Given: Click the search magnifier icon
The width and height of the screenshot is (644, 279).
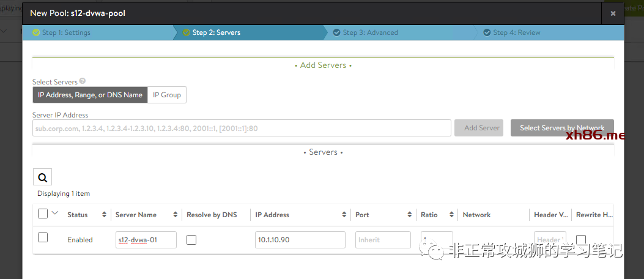Looking at the screenshot, I should (42, 177).
